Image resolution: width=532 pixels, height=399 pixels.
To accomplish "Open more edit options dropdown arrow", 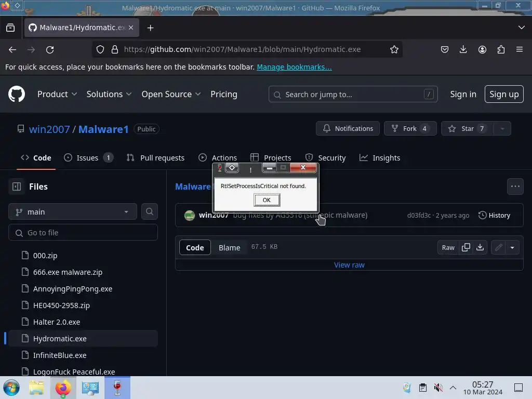I will point(512,247).
